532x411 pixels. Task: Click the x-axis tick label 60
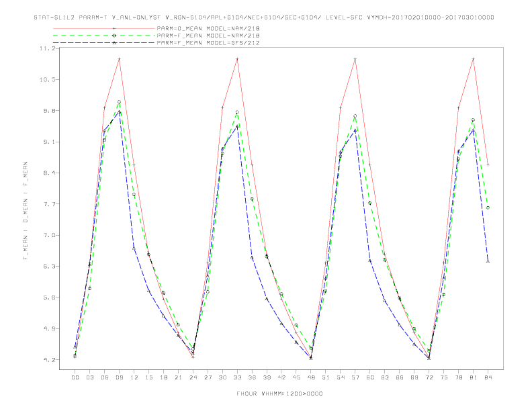(x=370, y=377)
